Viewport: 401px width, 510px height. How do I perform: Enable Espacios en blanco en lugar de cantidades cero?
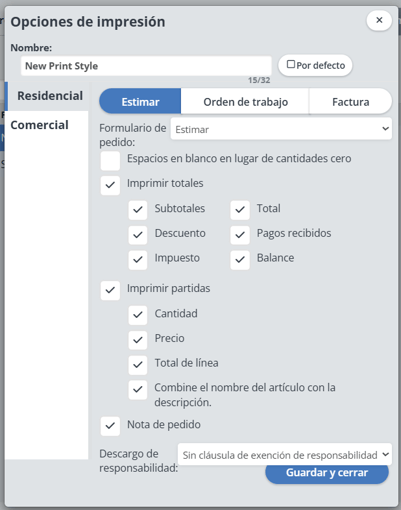(x=110, y=161)
